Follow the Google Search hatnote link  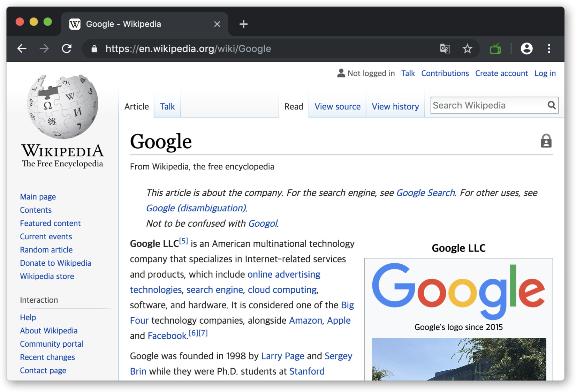pyautogui.click(x=425, y=193)
